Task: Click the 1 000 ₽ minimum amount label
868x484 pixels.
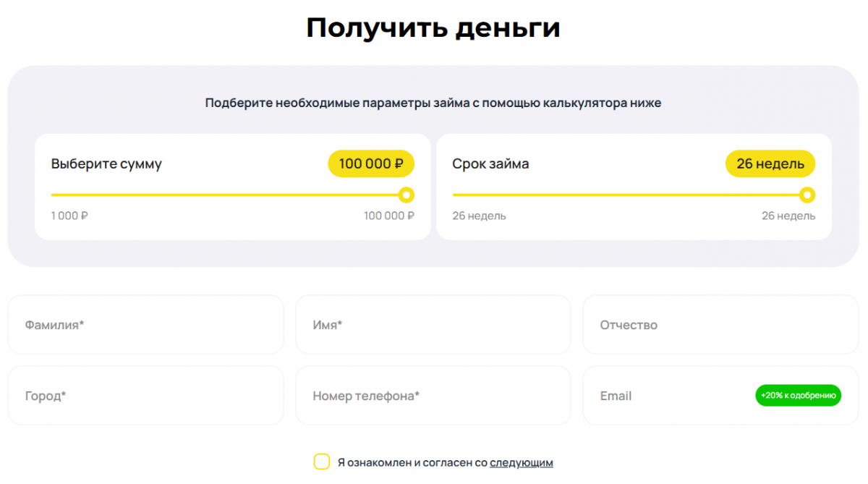Action: point(69,216)
